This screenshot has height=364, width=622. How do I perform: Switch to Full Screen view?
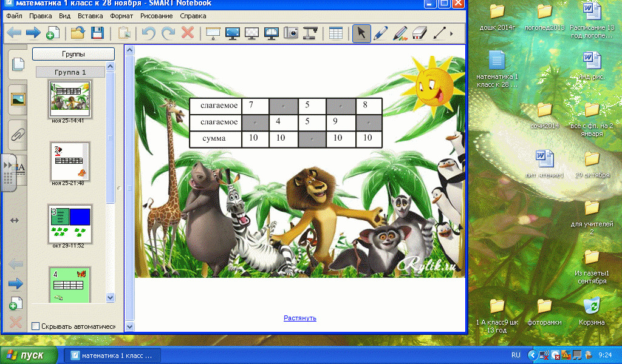point(233,33)
